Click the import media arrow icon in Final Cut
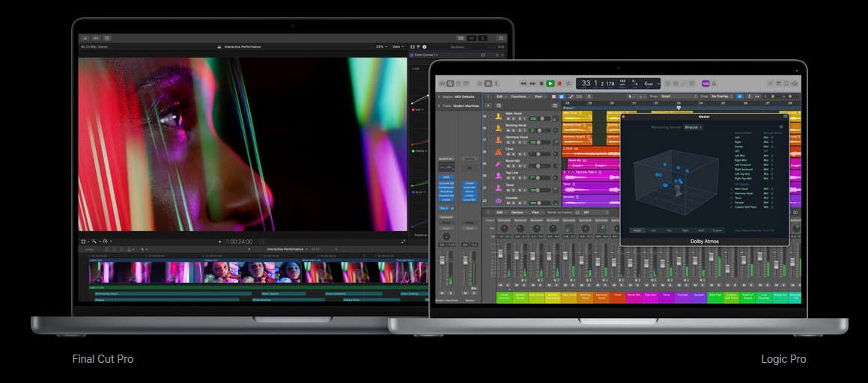The image size is (868, 383). [x=85, y=38]
